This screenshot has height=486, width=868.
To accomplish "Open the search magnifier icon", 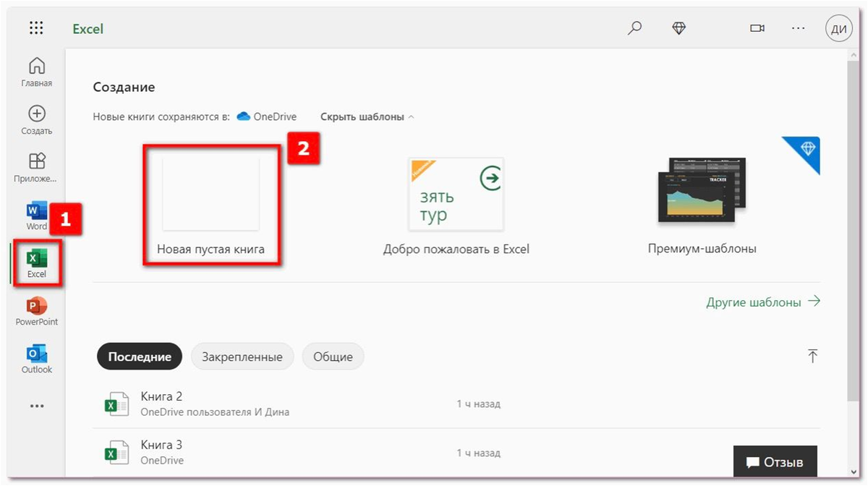I will coord(634,28).
